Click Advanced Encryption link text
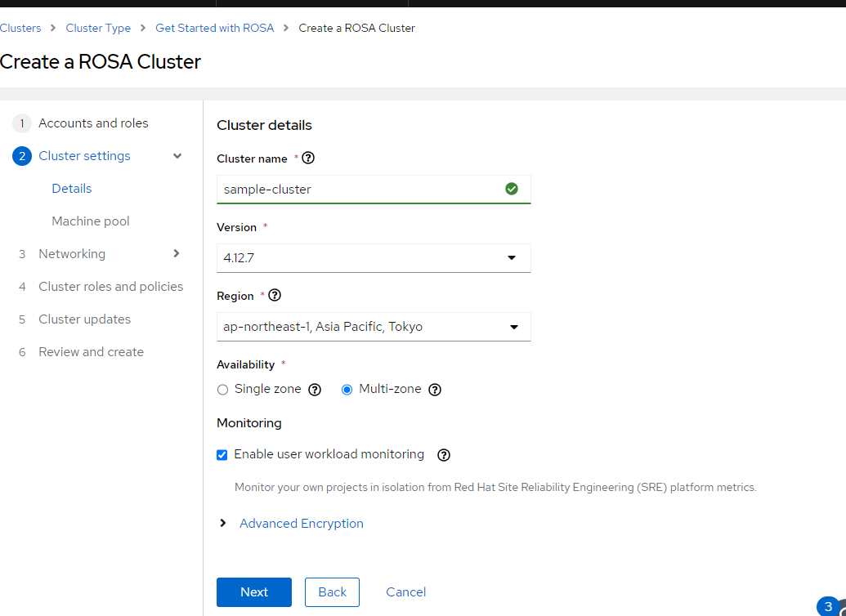This screenshot has width=846, height=616. (301, 523)
